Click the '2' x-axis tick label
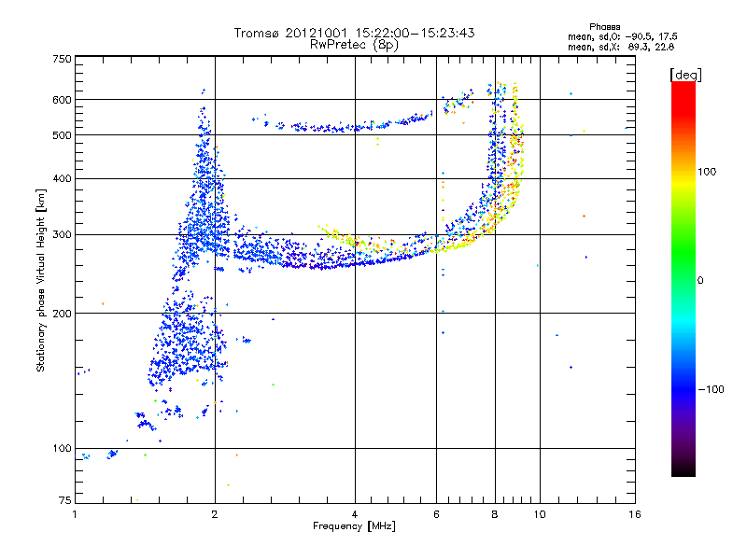This screenshot has width=747, height=560. (x=215, y=514)
